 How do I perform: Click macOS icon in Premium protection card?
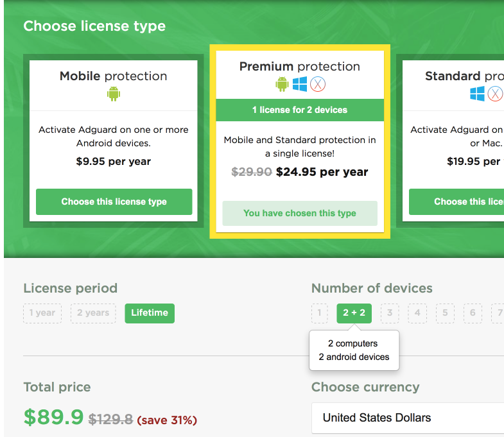(x=318, y=84)
